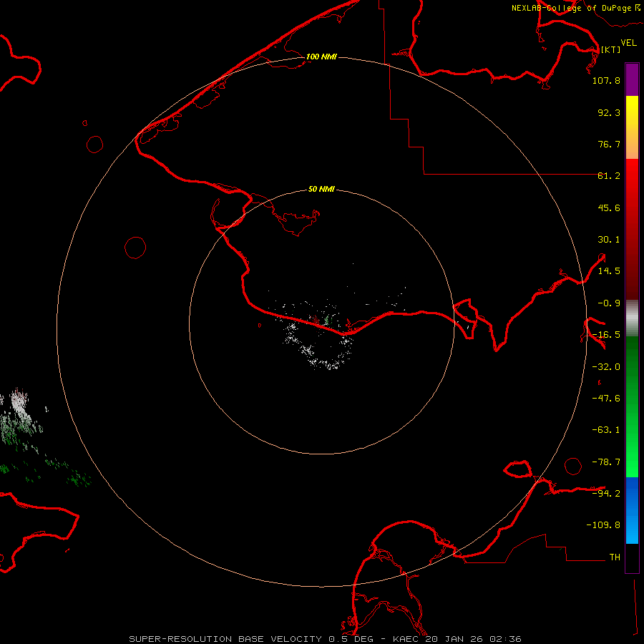Click the Super-Resolution Base Velocity caption
644x644 pixels.
[325, 639]
